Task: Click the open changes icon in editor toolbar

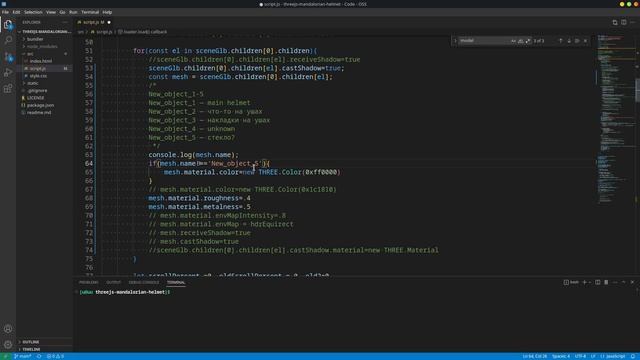Action: pyautogui.click(x=615, y=22)
